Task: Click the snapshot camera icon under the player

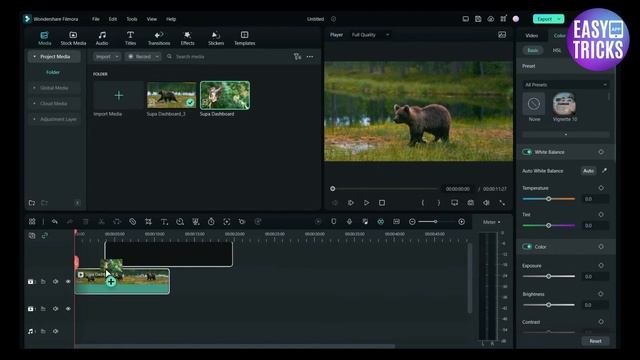Action: tap(471, 203)
